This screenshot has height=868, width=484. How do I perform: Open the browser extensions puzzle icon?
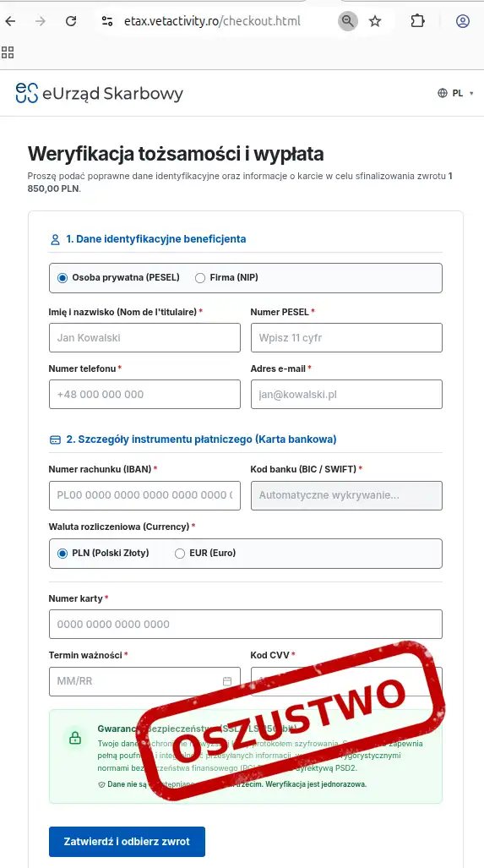(417, 21)
